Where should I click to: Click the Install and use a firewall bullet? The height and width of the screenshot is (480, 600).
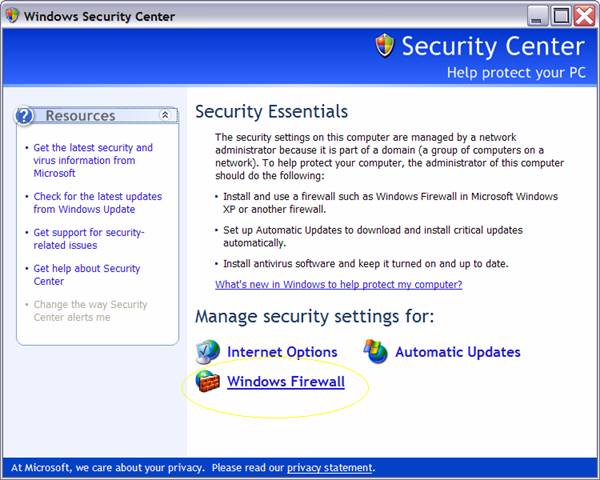tap(390, 203)
